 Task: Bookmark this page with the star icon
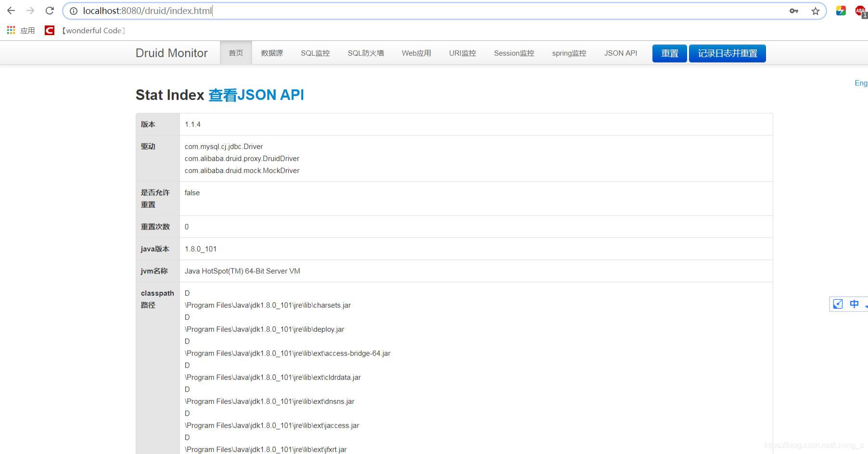click(815, 11)
